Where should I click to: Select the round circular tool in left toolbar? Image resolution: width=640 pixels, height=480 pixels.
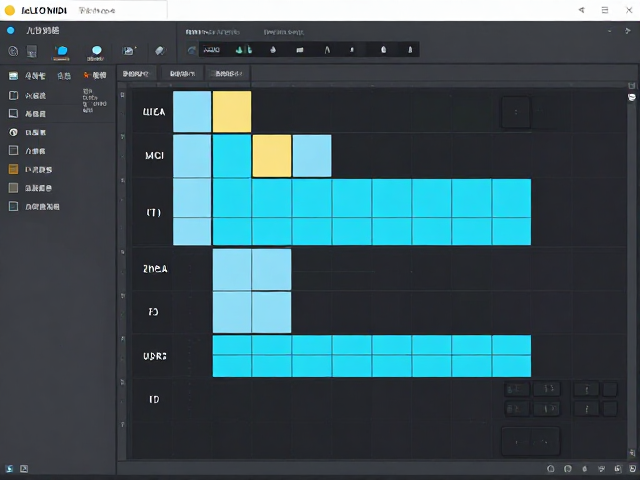click(x=13, y=51)
